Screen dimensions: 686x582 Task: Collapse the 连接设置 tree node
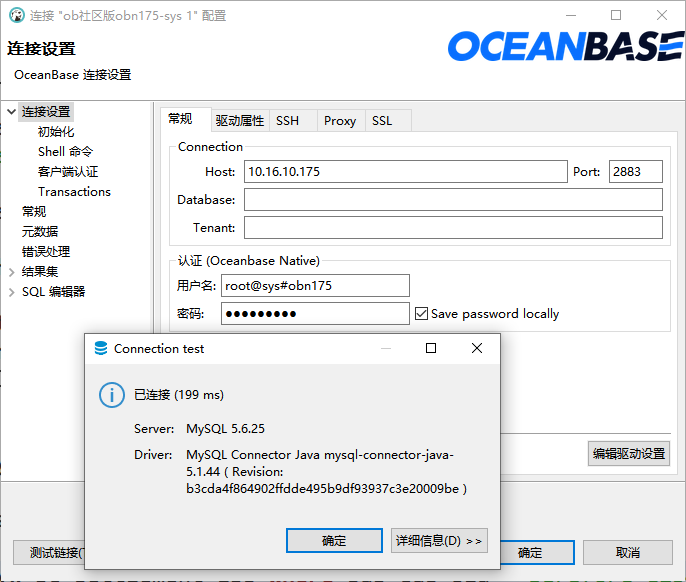click(x=11, y=112)
